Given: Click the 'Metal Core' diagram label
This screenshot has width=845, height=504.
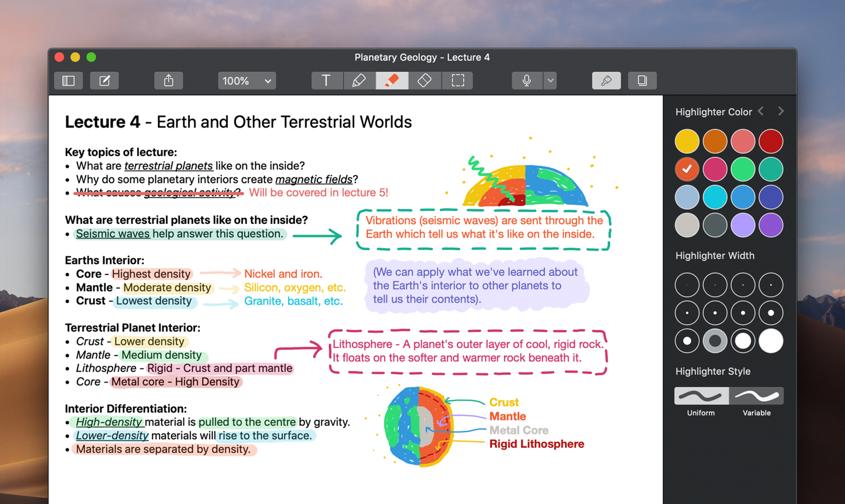Looking at the screenshot, I should tap(519, 430).
